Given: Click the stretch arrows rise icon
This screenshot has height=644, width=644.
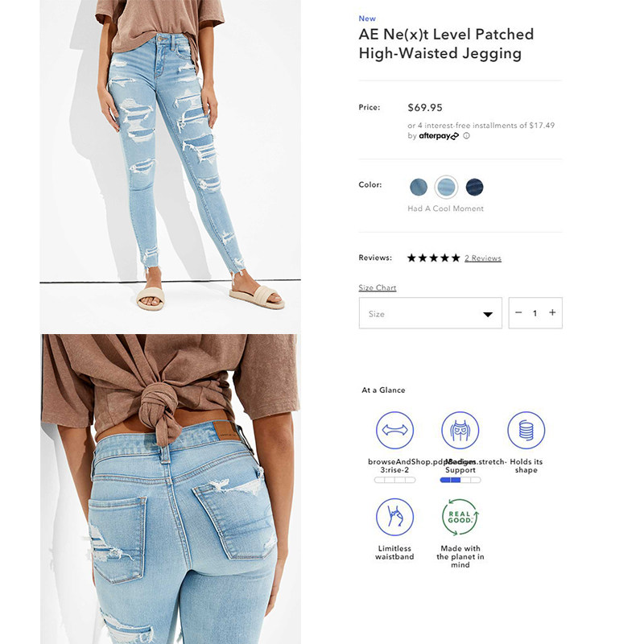Looking at the screenshot, I should click(x=394, y=430).
